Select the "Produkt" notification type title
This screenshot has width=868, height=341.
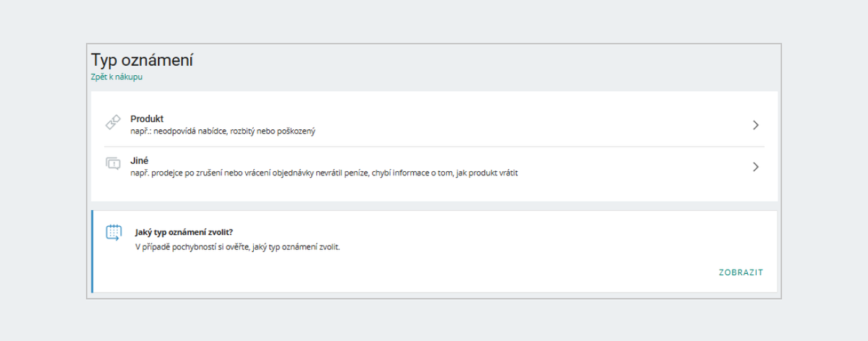click(147, 118)
